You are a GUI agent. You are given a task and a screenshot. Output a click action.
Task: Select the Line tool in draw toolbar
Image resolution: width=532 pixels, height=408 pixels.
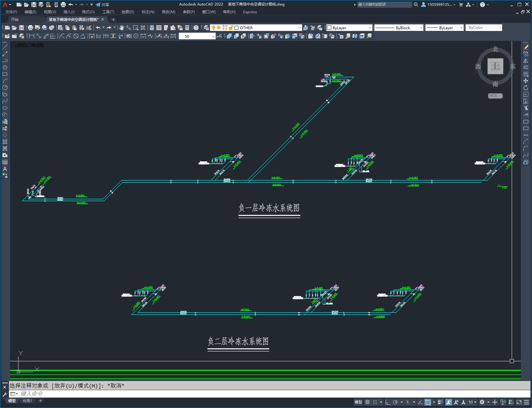coord(5,47)
